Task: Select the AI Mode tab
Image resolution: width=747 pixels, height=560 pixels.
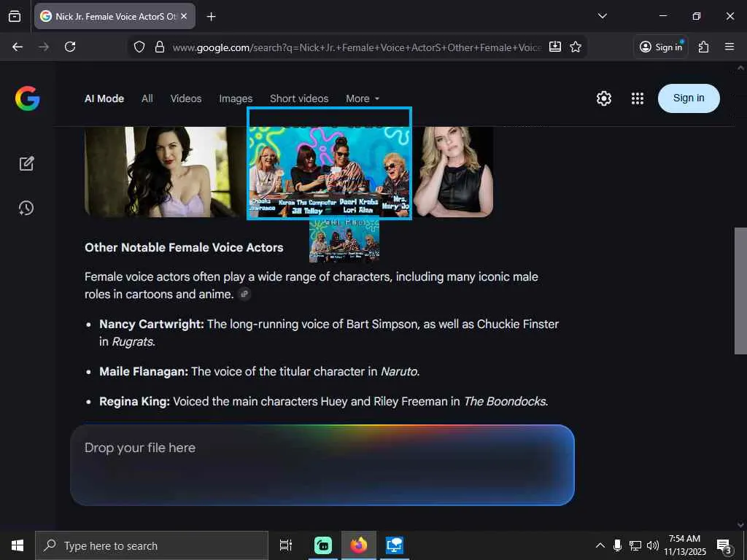Action: pos(104,98)
